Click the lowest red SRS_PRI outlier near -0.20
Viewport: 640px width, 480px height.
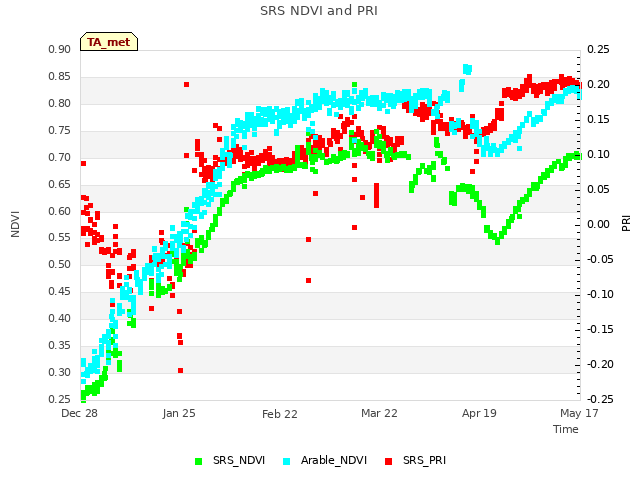coord(180,371)
